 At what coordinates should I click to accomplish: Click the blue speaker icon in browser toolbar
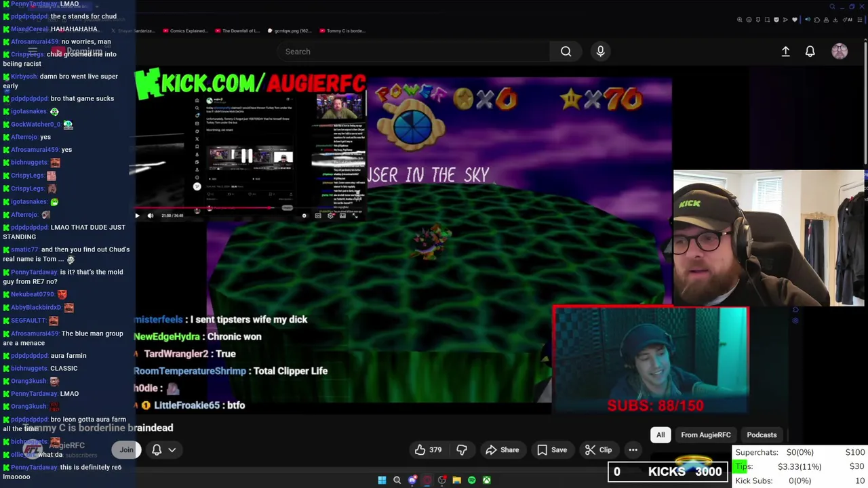[x=808, y=20]
